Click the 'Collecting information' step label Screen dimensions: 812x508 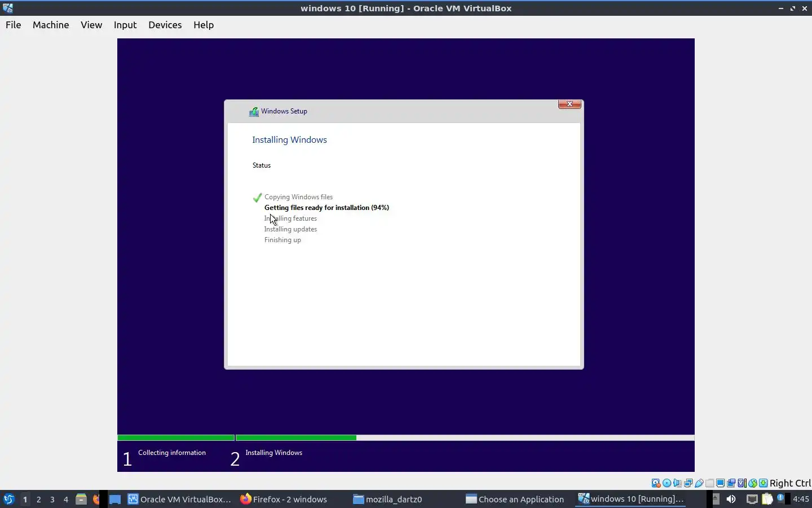click(x=172, y=453)
